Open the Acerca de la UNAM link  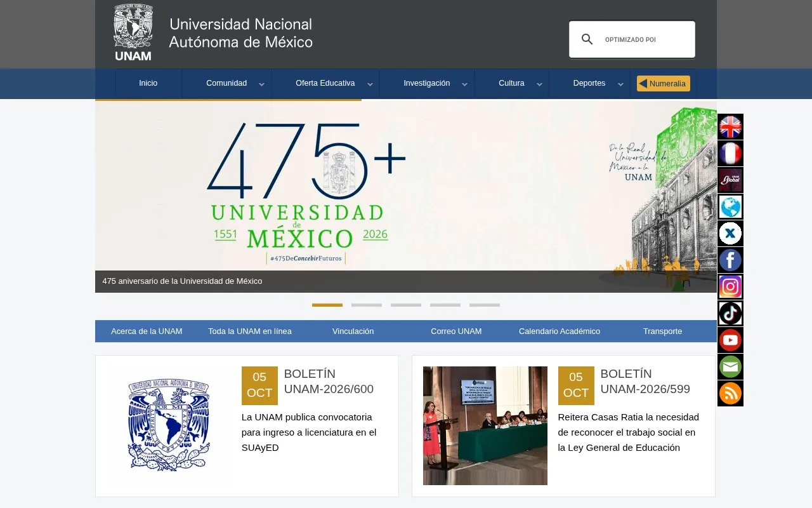click(147, 331)
